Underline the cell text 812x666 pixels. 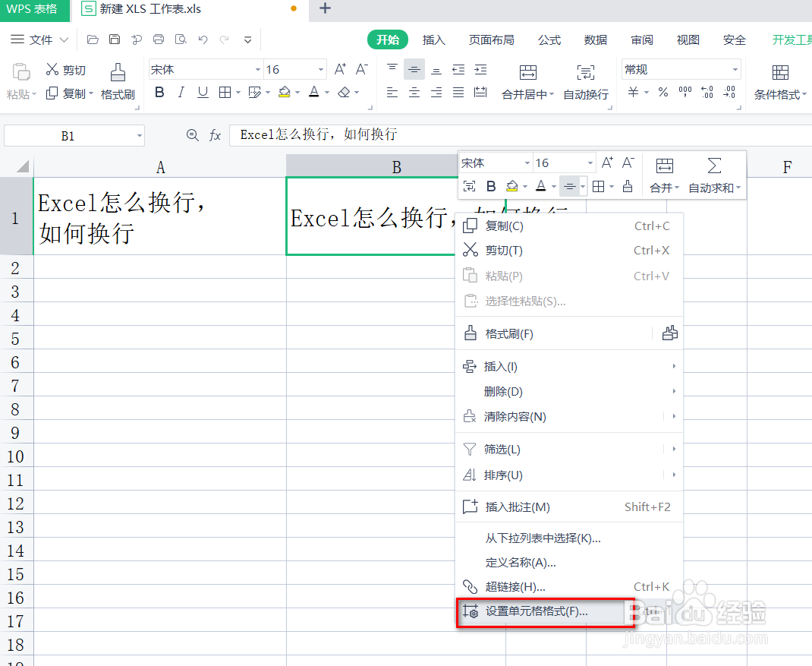point(202,93)
